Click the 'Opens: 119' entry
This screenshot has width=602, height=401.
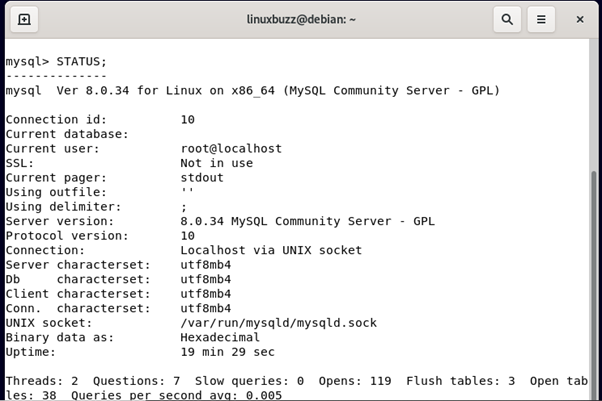point(355,381)
